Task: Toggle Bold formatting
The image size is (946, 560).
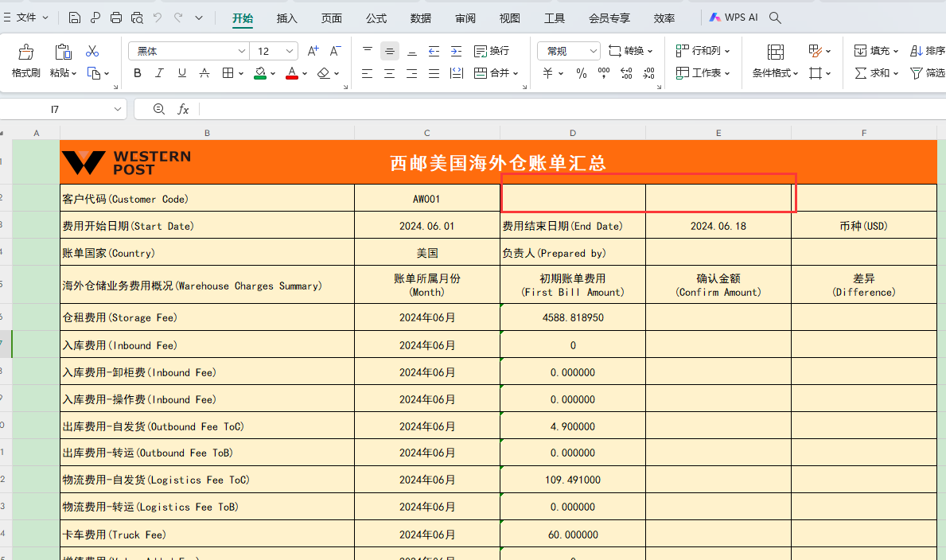Action: (138, 73)
